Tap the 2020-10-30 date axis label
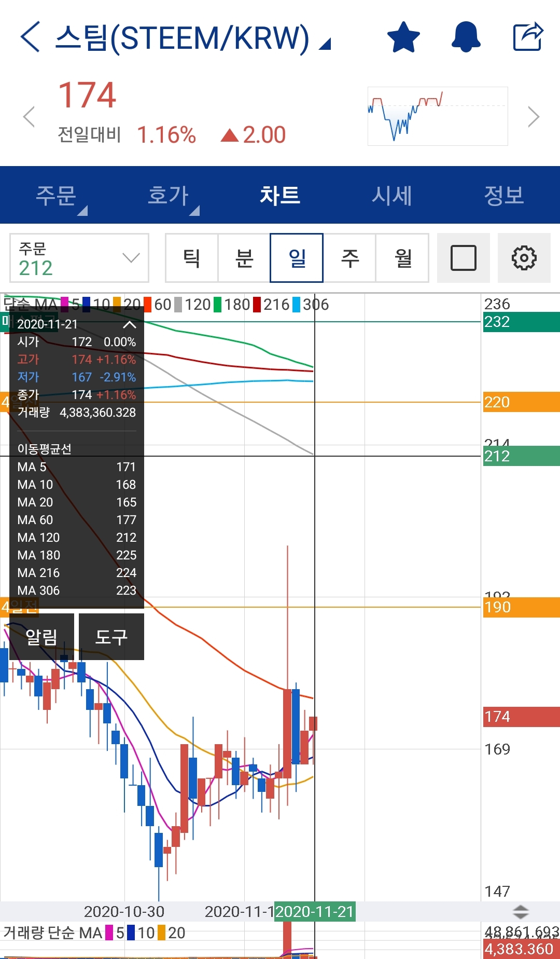Viewport: 560px width, 959px height. click(124, 912)
